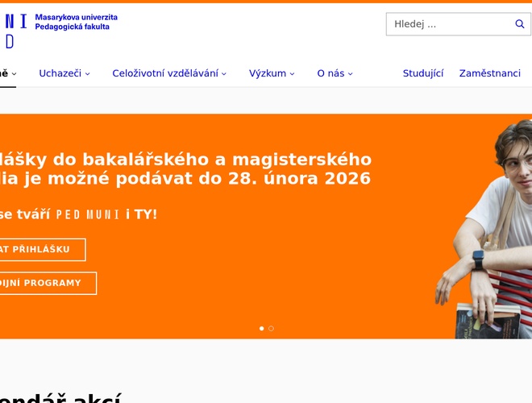Expand the Celoživotní vzdělávání dropdown
Screen dimensions: 532x403
tap(169, 73)
